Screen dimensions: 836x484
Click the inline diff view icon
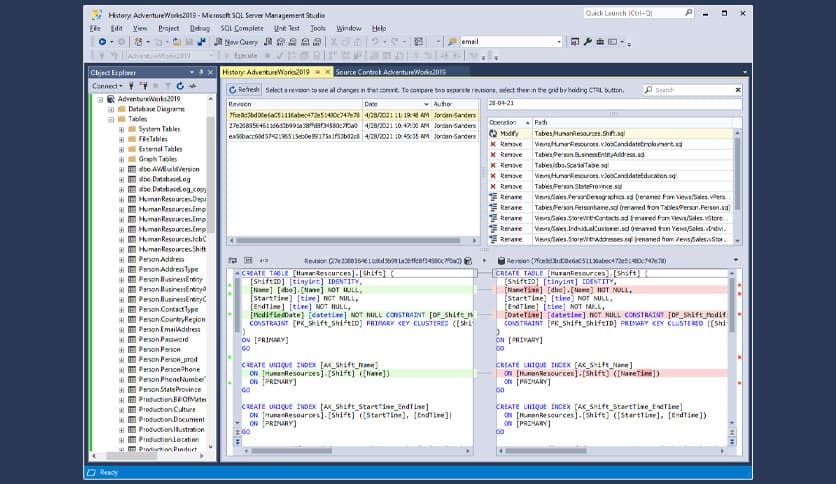click(x=248, y=261)
